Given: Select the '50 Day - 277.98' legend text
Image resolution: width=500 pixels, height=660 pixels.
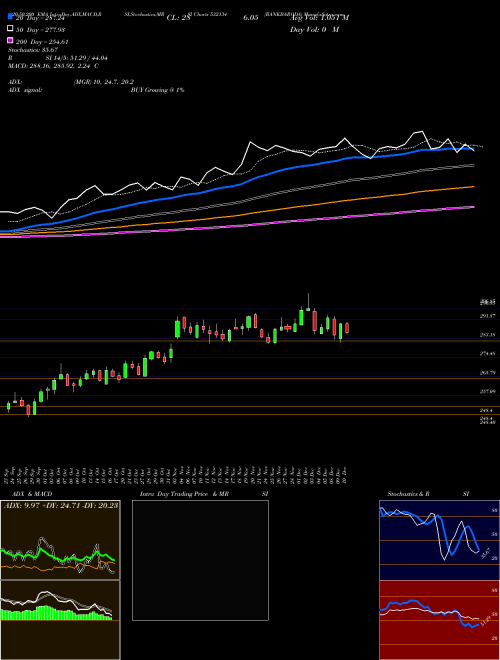Looking at the screenshot, I should [40, 30].
